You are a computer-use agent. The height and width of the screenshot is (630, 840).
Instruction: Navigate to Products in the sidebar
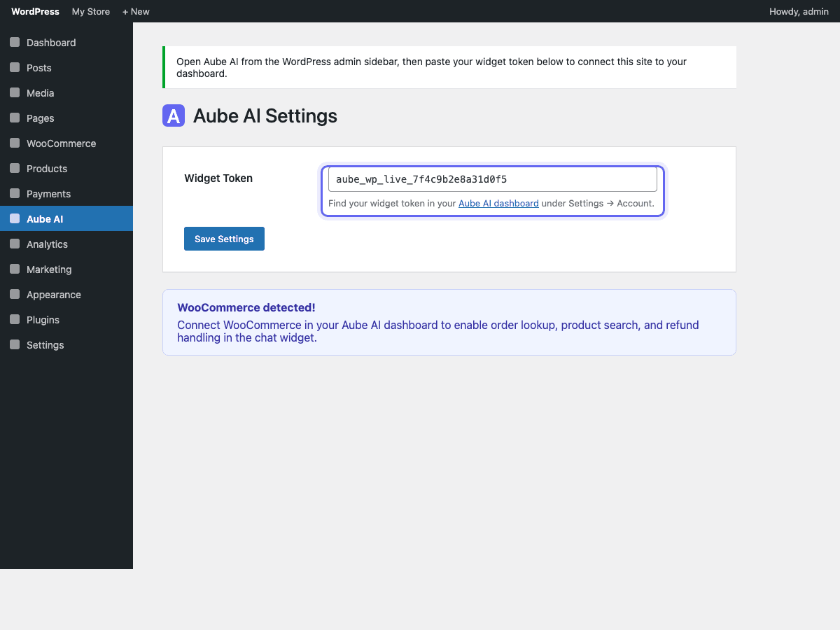[x=66, y=169]
